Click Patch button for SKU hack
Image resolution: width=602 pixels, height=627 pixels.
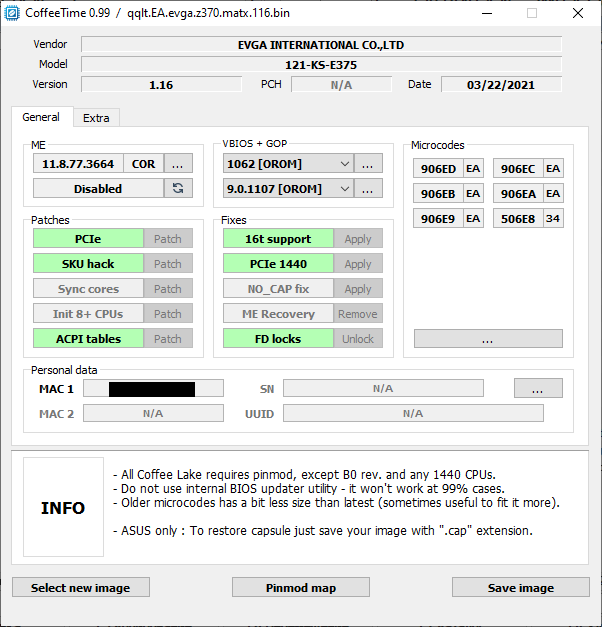[168, 264]
